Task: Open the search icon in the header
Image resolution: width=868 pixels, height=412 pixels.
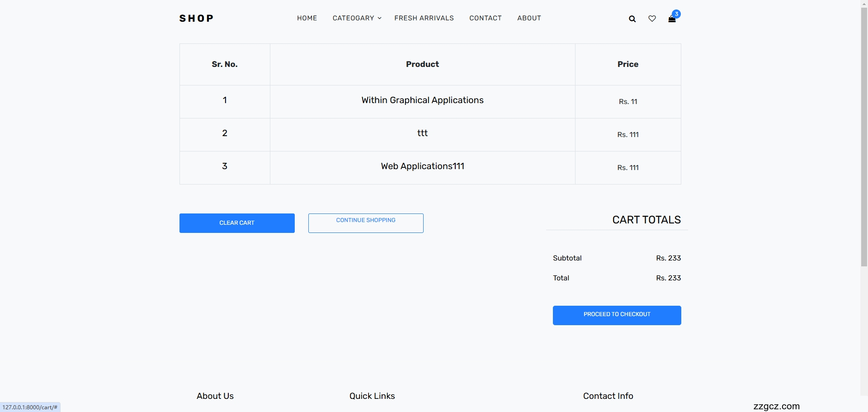Action: 632,19
